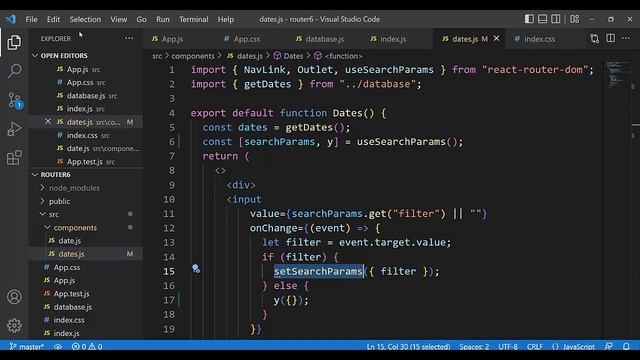Open the Edit menu
640x360 pixels.
point(53,19)
